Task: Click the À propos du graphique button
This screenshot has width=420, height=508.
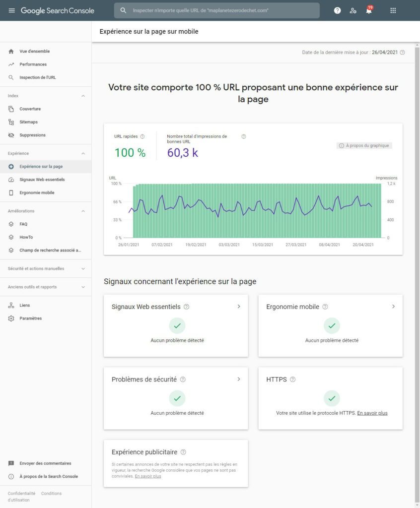Action: (x=364, y=146)
